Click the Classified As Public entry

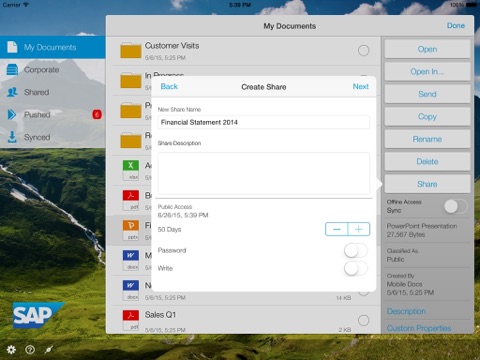(402, 255)
